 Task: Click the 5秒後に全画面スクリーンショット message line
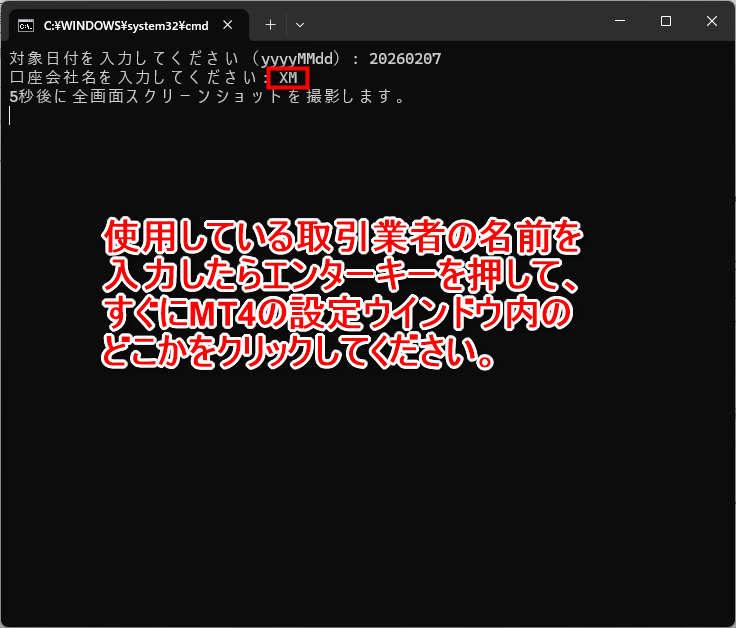(x=205, y=97)
